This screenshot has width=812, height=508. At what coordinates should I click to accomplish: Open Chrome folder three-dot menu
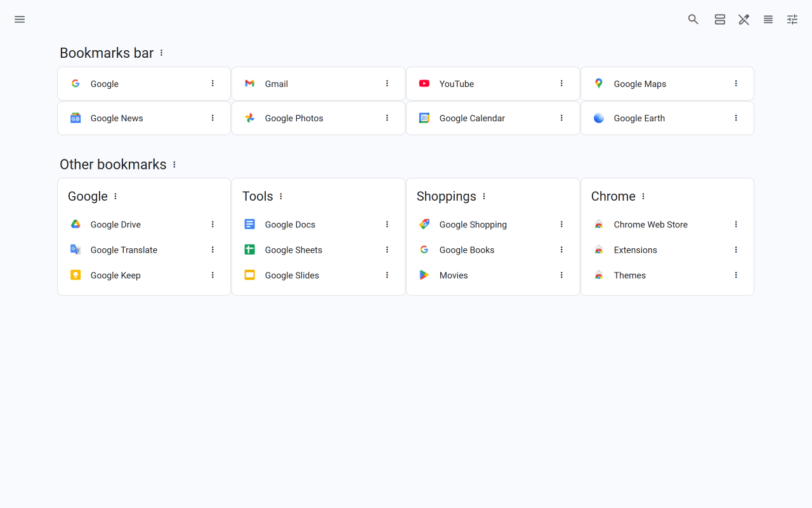[643, 196]
